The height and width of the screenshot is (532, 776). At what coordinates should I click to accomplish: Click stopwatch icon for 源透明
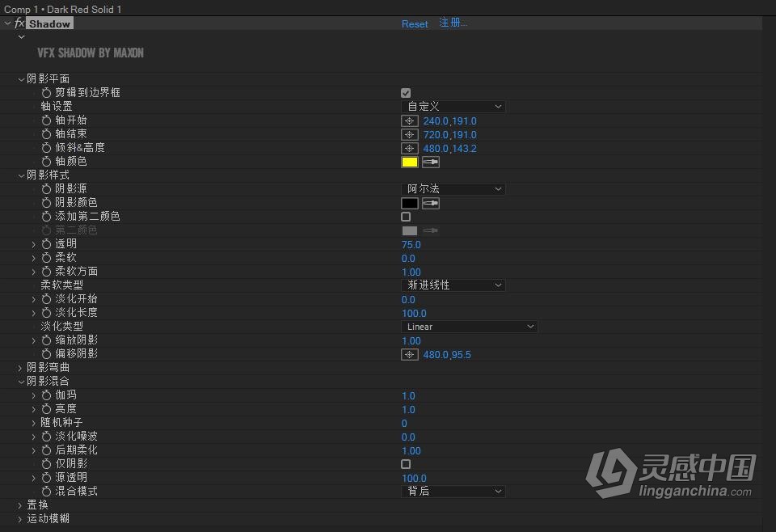point(46,478)
